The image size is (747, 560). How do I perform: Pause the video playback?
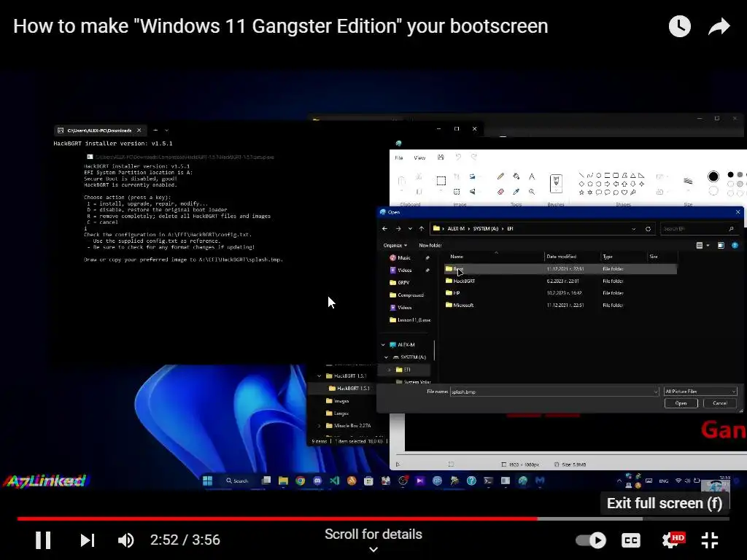tap(43, 540)
